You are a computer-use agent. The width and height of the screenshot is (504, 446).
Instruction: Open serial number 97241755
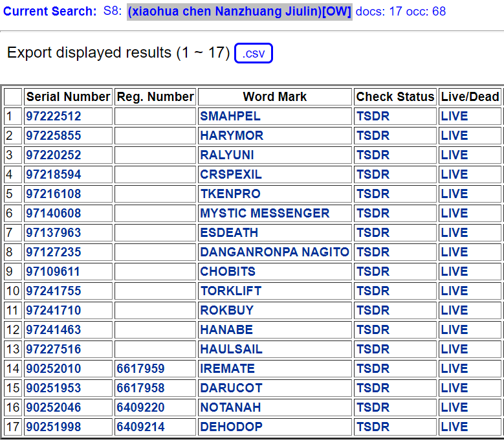click(x=53, y=291)
